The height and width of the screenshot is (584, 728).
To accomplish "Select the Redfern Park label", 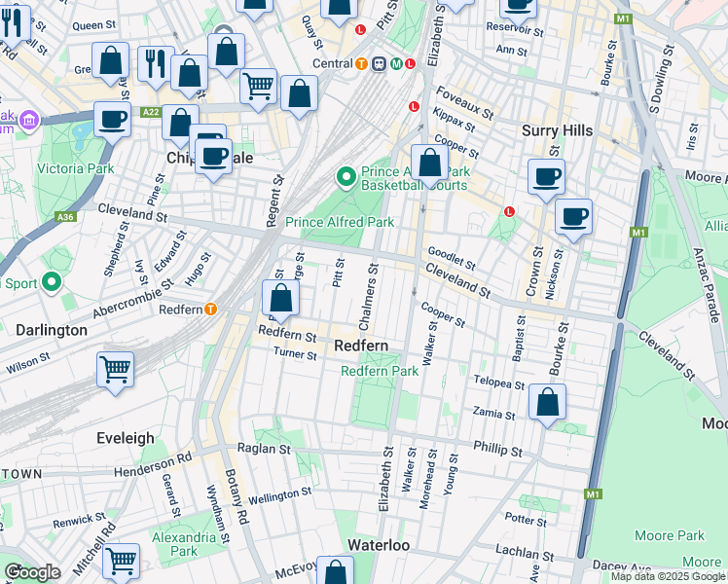I will click(x=380, y=372).
